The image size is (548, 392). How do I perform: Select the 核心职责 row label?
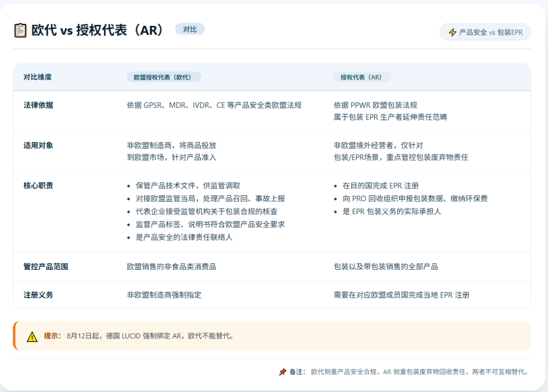click(38, 186)
